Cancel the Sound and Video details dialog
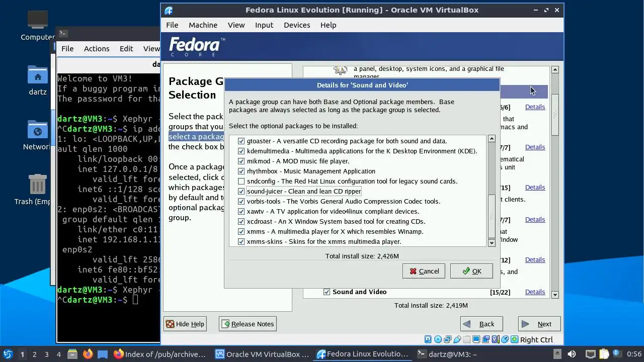The image size is (644, 362). pyautogui.click(x=424, y=271)
